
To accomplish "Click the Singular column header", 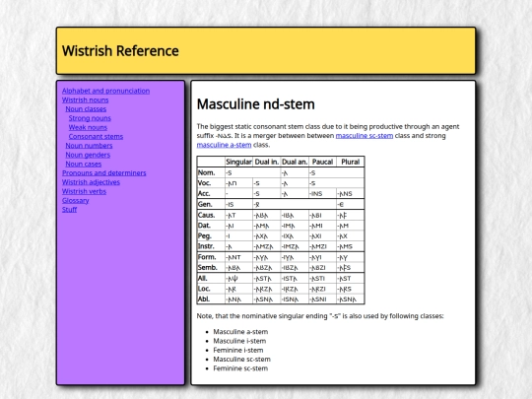I will [238, 162].
